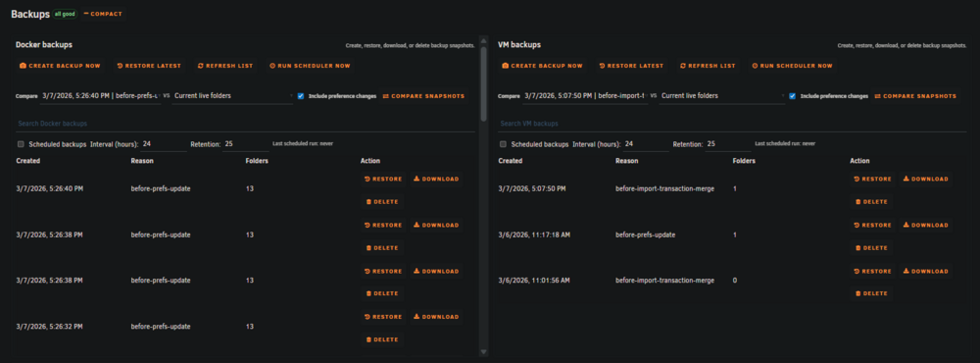Focus the Search Docker backups field

(x=246, y=124)
